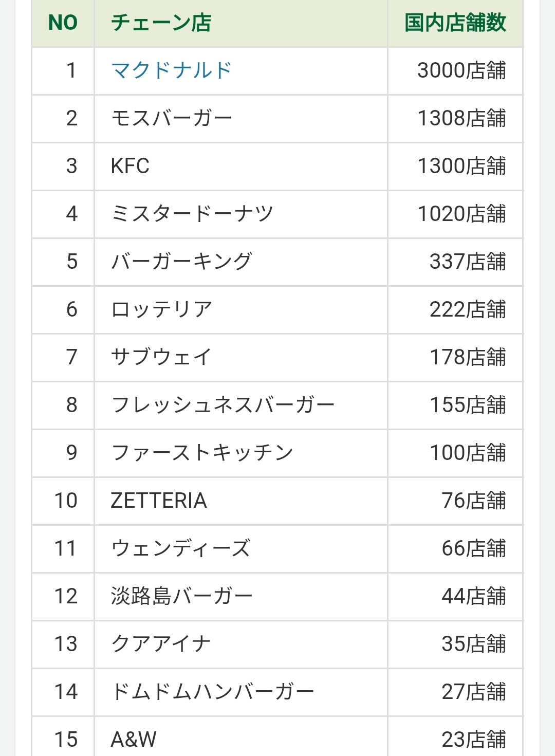Click the NO column header

point(63,23)
